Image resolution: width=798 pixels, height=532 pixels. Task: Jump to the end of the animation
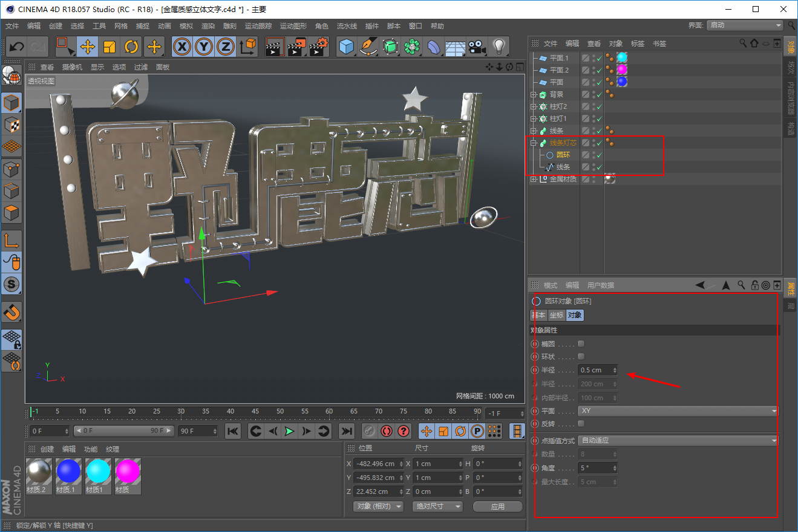point(346,431)
